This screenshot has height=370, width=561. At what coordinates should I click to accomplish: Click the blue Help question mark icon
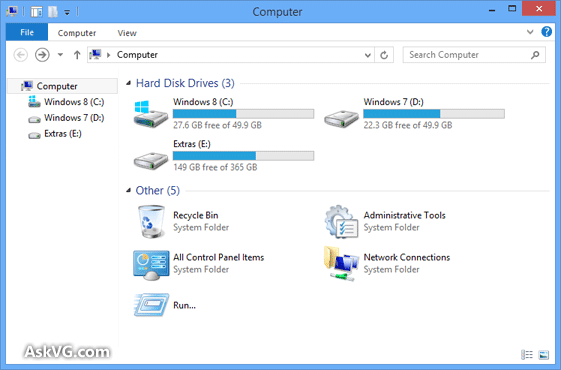tap(546, 32)
